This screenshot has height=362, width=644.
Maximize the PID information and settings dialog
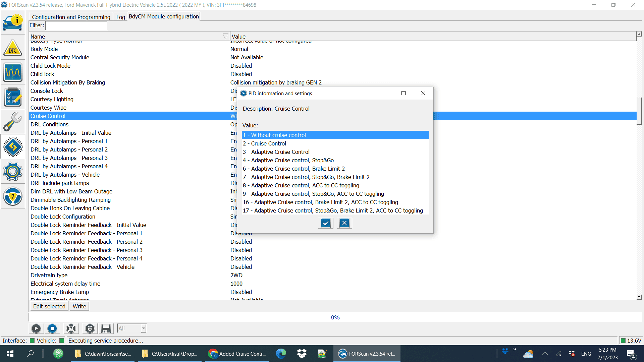click(404, 93)
